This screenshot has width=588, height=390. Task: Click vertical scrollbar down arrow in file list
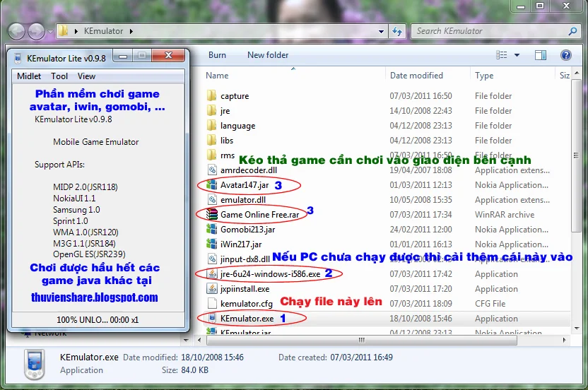(577, 328)
